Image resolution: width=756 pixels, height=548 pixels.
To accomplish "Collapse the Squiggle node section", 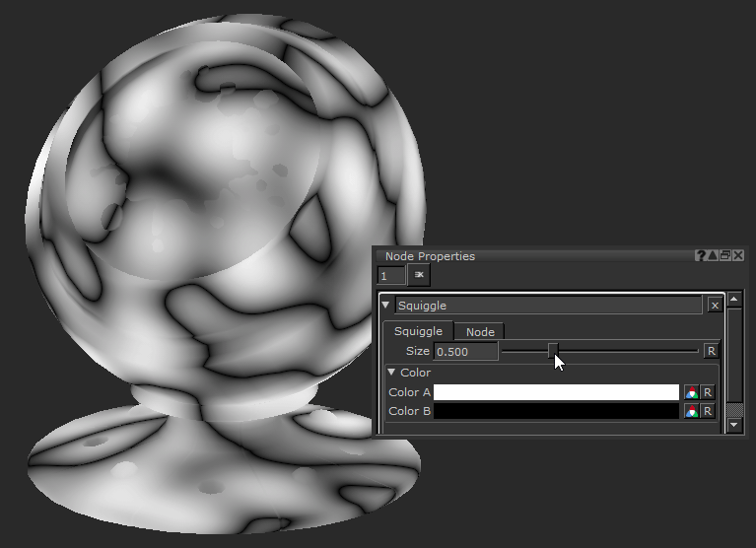I will click(x=387, y=306).
